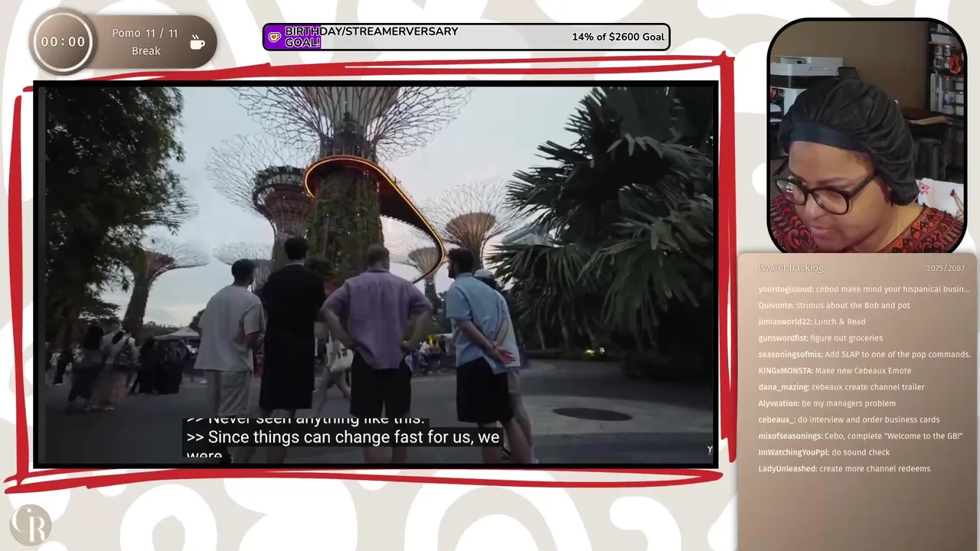The image size is (980, 551).
Task: Click the "Break" status label
Action: pos(145,51)
